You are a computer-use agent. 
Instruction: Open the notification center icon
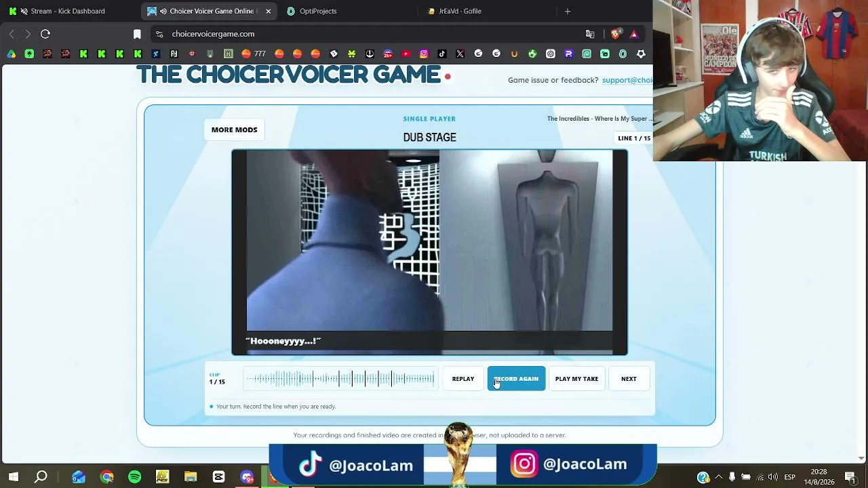tap(850, 477)
